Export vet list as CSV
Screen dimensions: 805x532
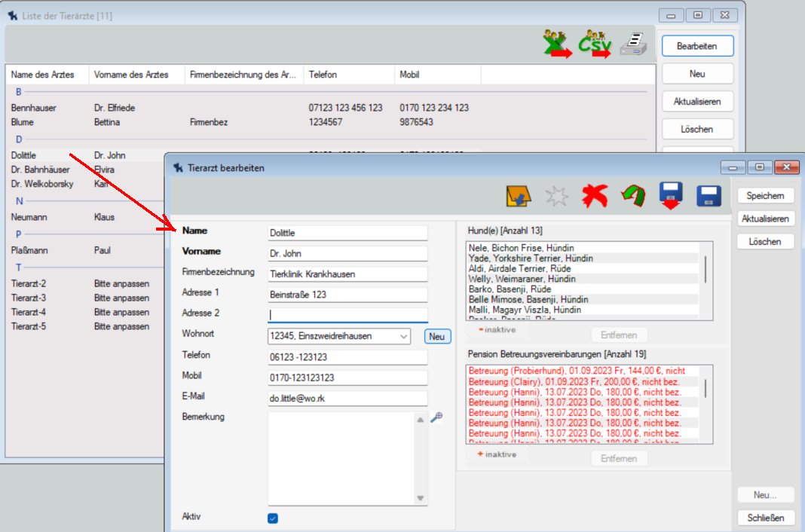(595, 45)
